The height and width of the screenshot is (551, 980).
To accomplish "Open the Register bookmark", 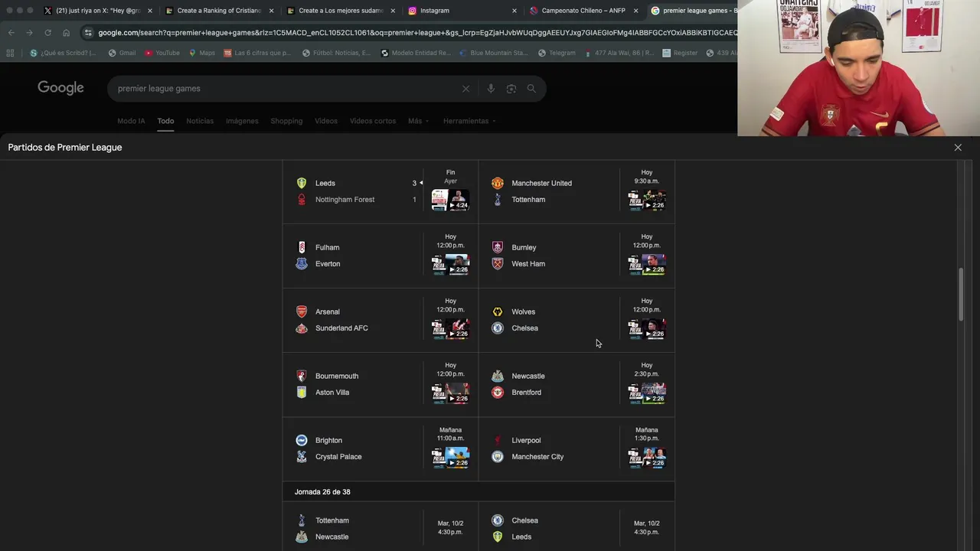I will coord(680,53).
